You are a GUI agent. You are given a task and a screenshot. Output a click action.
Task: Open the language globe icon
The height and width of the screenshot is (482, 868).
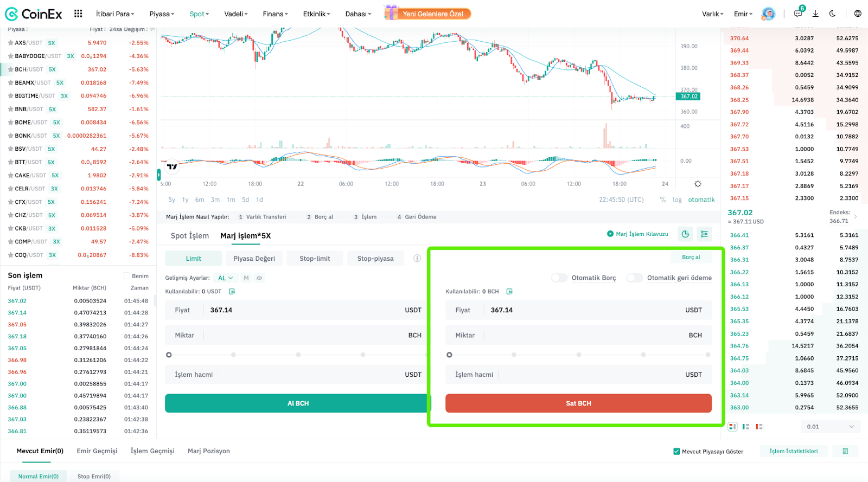[x=858, y=14]
